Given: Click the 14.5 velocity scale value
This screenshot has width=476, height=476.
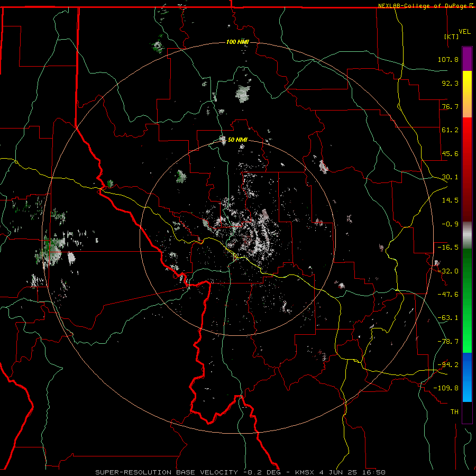Looking at the screenshot, I should click(450, 200).
